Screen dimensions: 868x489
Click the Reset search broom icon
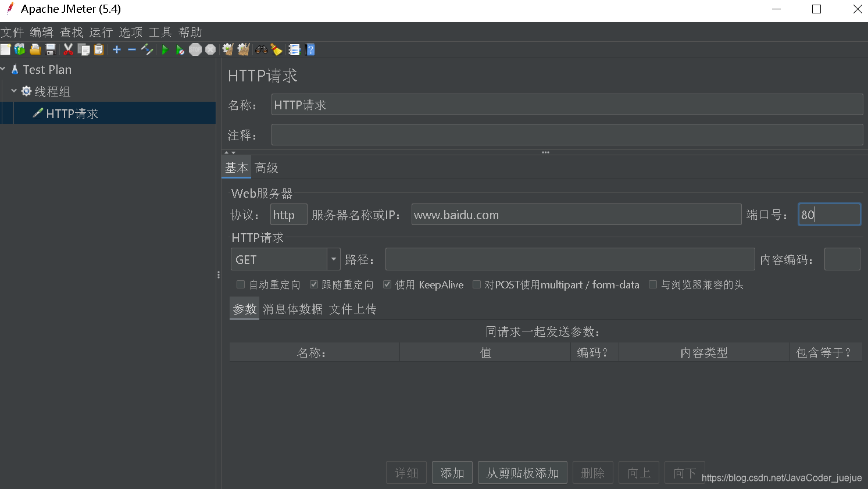coord(277,49)
